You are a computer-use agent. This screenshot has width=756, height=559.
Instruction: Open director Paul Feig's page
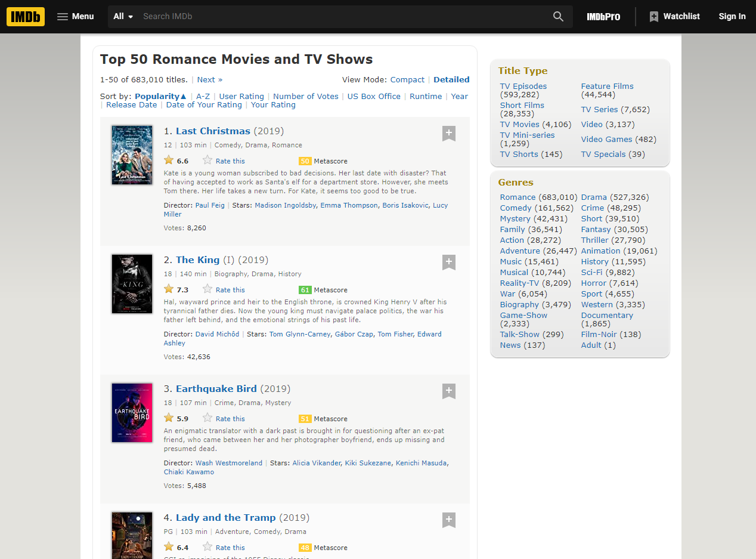pos(210,205)
